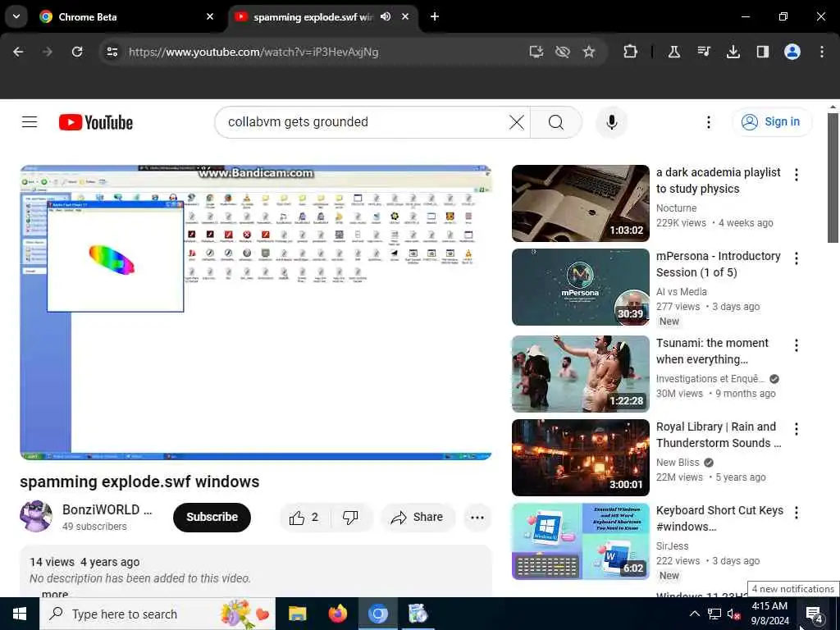Viewport: 840px width, 630px height.
Task: Show hidden system tray icons
Action: (694, 614)
